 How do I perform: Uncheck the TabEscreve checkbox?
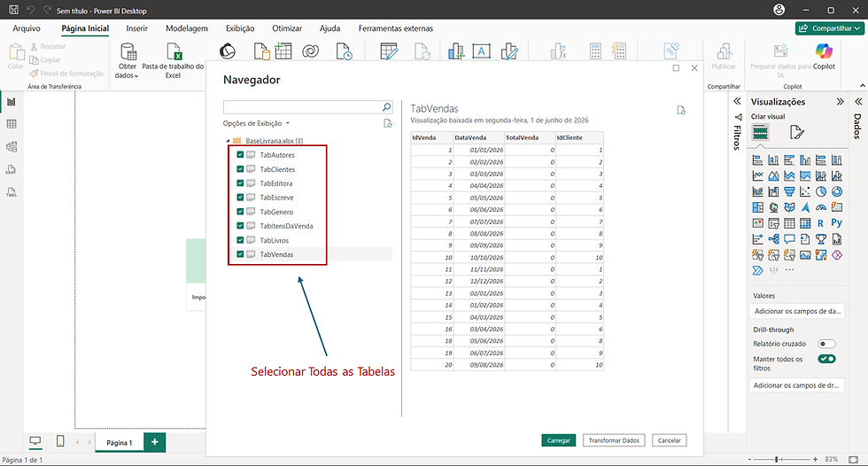click(240, 198)
